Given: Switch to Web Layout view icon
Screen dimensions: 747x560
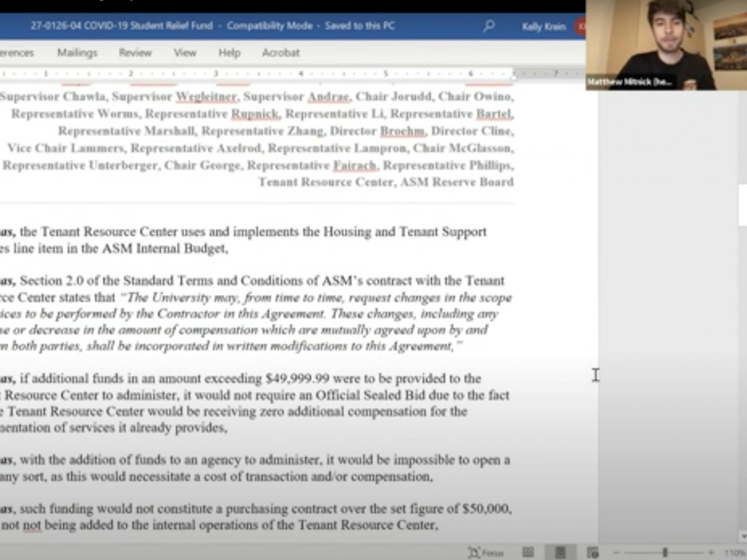Looking at the screenshot, I should (x=592, y=552).
